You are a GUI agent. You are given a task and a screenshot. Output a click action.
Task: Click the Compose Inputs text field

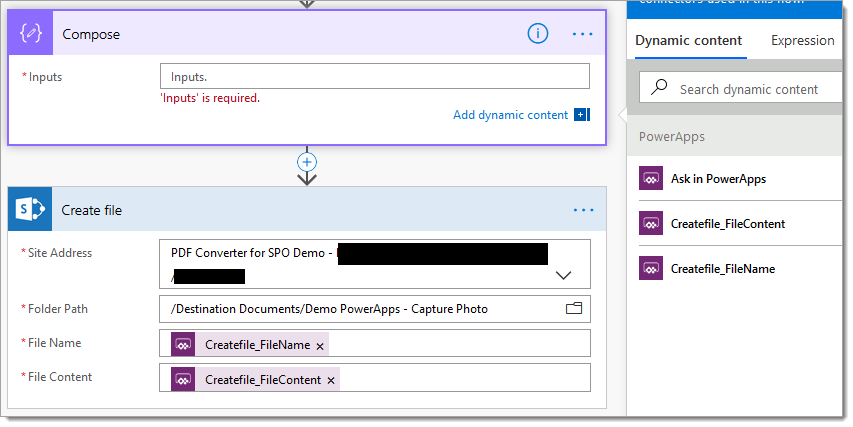coord(374,77)
